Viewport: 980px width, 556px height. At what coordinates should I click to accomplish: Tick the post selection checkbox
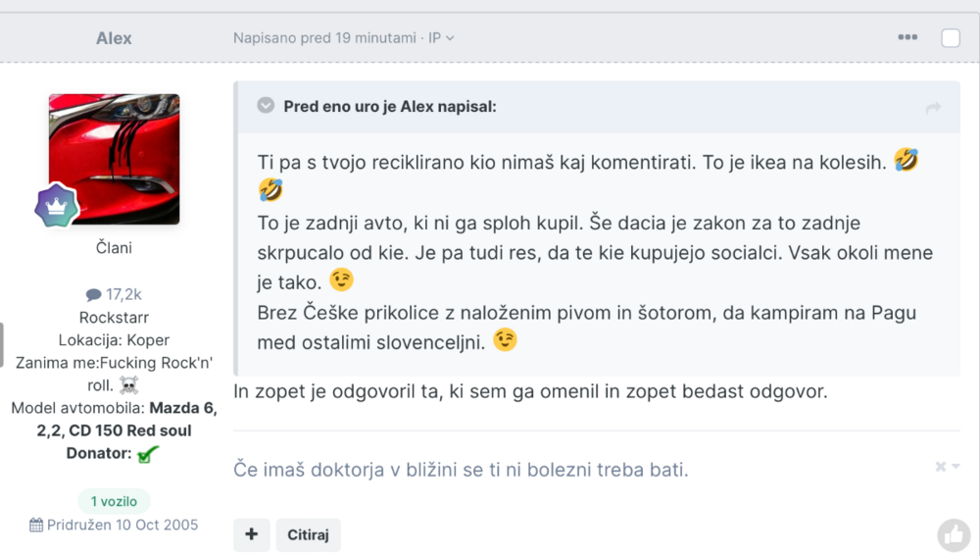click(951, 38)
